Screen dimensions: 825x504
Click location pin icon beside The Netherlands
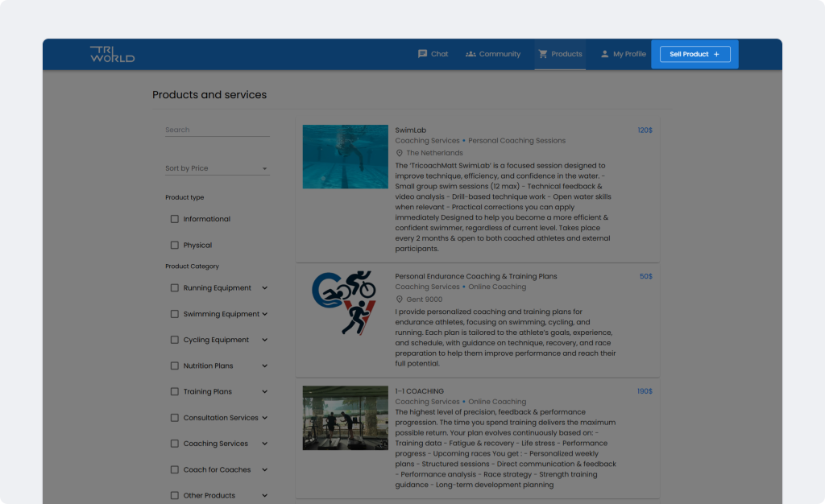click(399, 153)
